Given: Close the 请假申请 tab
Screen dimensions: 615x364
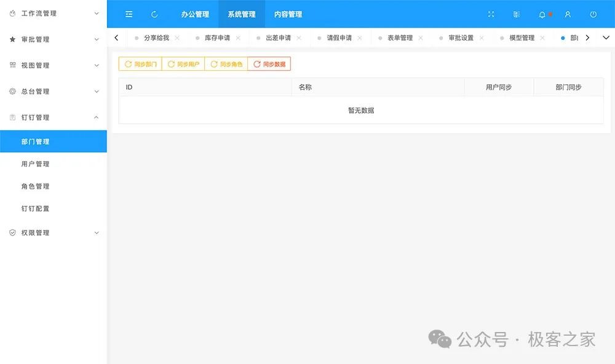Looking at the screenshot, I should click(360, 38).
